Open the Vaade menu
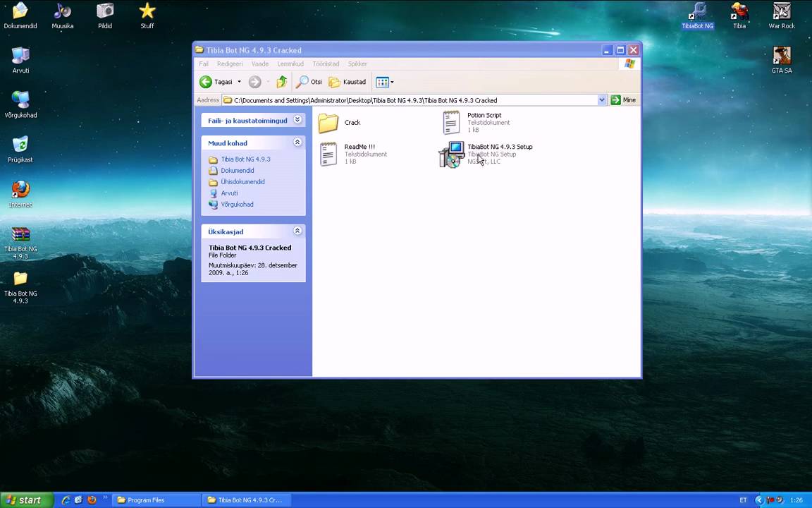Image resolution: width=812 pixels, height=508 pixels. [x=260, y=64]
